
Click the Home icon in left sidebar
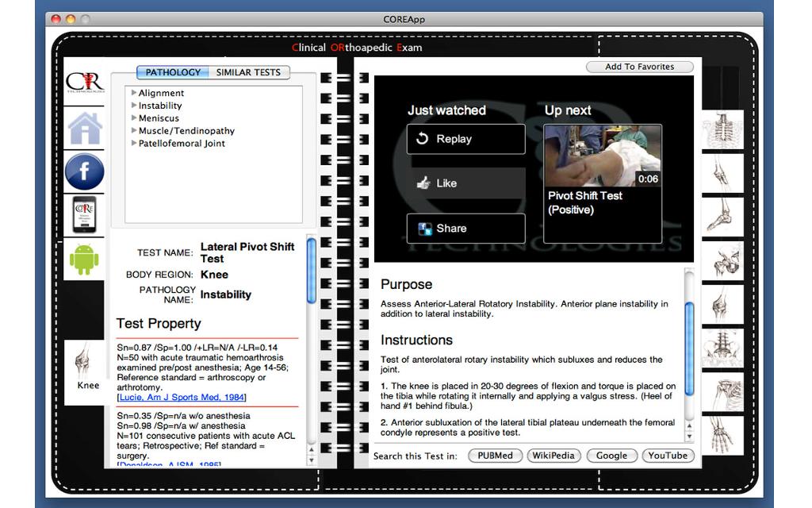85,129
